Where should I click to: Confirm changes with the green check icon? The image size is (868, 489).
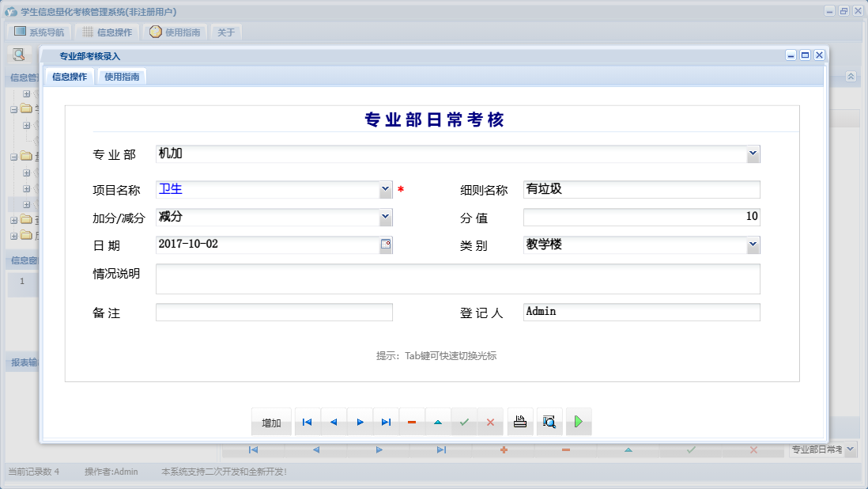click(463, 422)
